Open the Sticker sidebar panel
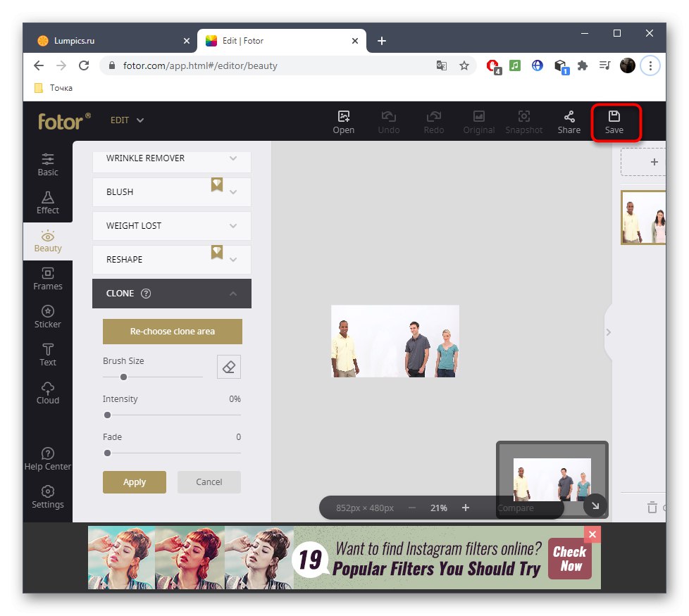Viewport: 689px width, 616px height. pos(47,317)
